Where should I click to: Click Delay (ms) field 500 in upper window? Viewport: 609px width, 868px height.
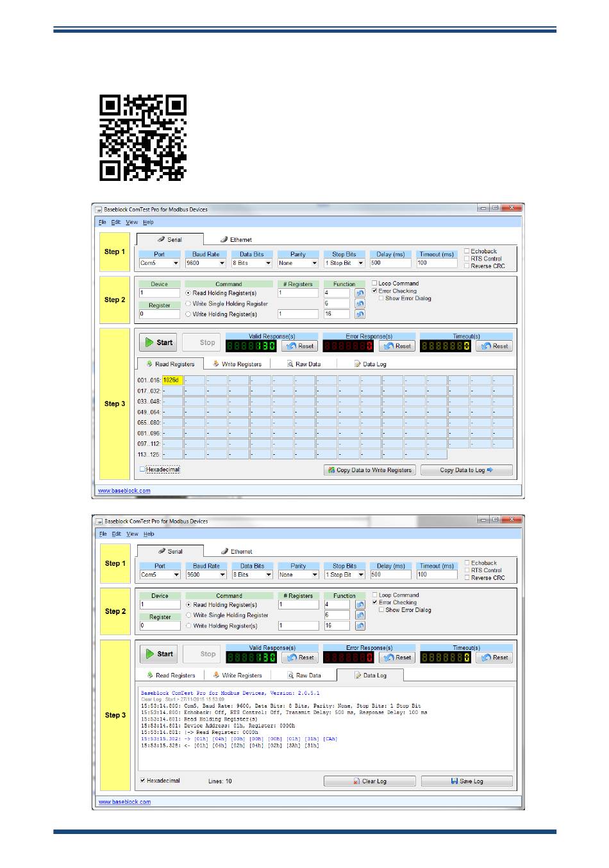click(390, 263)
